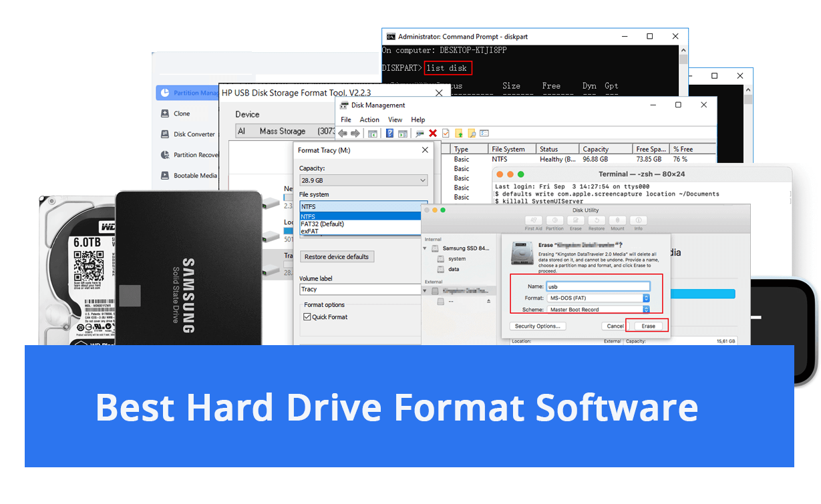Click the Type column header
Viewport: 821px width, 504px height.
(469, 150)
